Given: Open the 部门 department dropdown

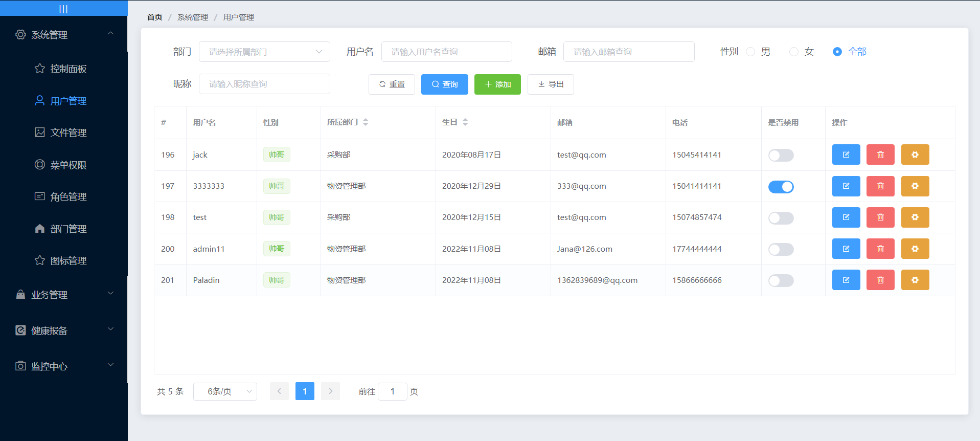Looking at the screenshot, I should coord(264,52).
